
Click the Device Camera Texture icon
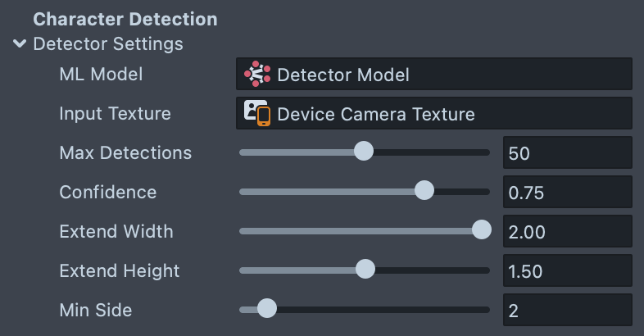(257, 113)
